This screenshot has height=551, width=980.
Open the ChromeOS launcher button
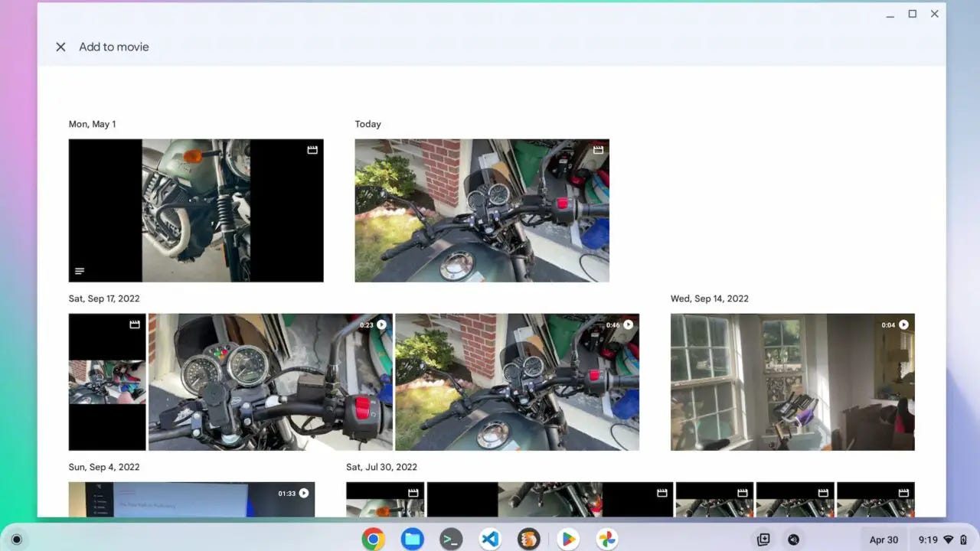click(x=17, y=540)
